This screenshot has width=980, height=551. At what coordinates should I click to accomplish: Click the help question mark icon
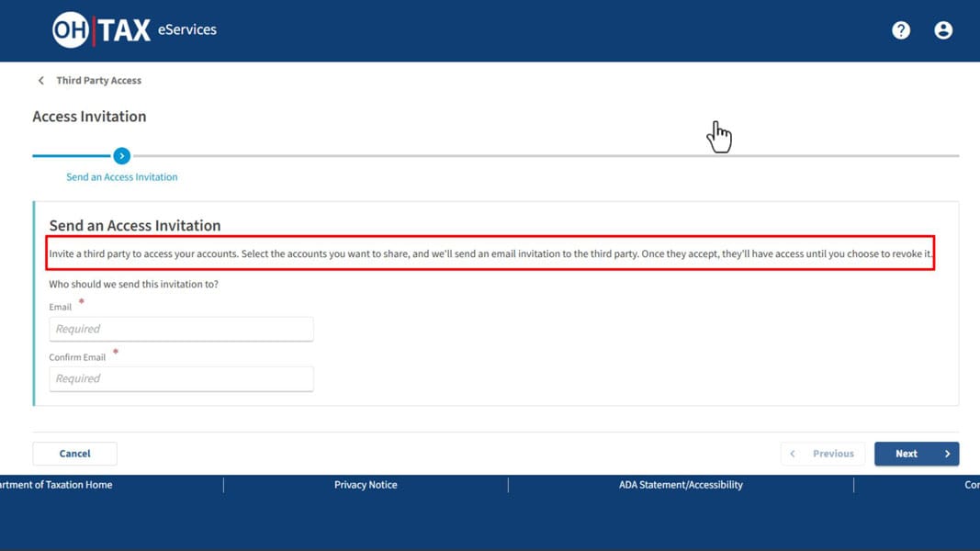point(901,30)
